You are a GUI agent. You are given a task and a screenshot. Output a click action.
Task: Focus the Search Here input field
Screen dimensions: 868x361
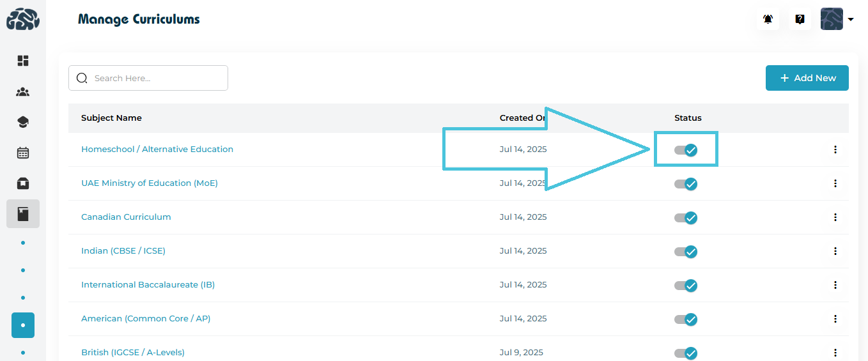(157, 78)
